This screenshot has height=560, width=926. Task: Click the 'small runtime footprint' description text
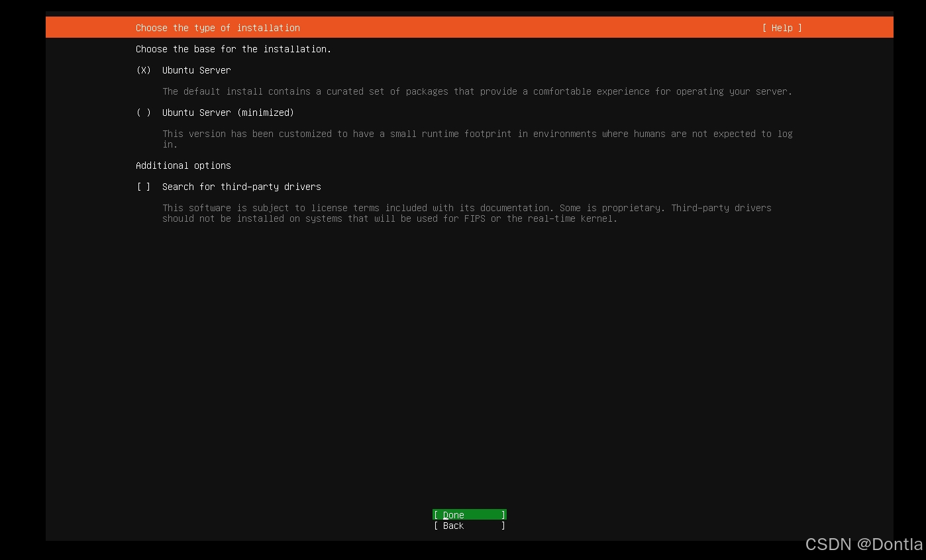point(477,139)
